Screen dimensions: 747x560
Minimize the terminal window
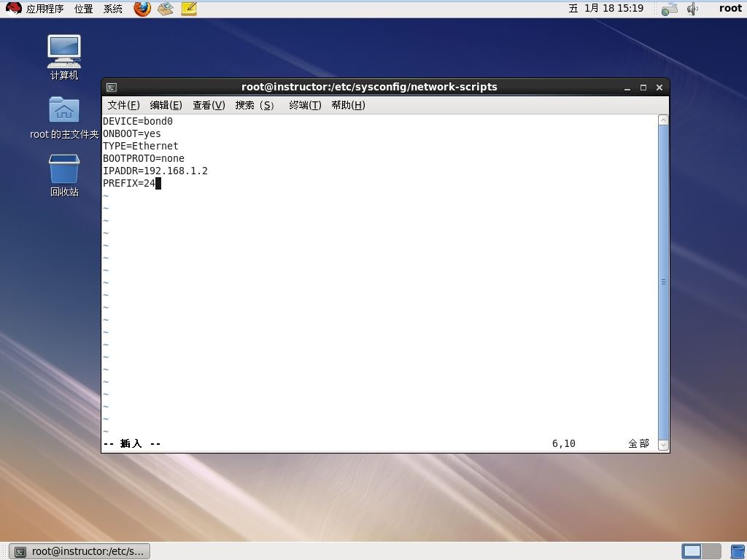click(627, 87)
